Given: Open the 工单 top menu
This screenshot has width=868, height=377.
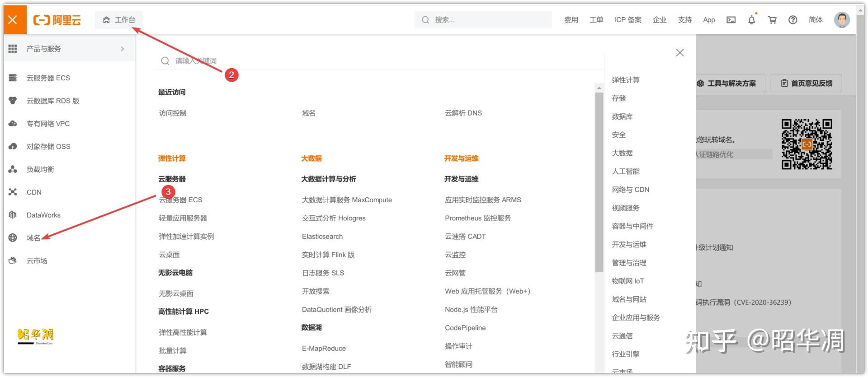Looking at the screenshot, I should [x=596, y=20].
